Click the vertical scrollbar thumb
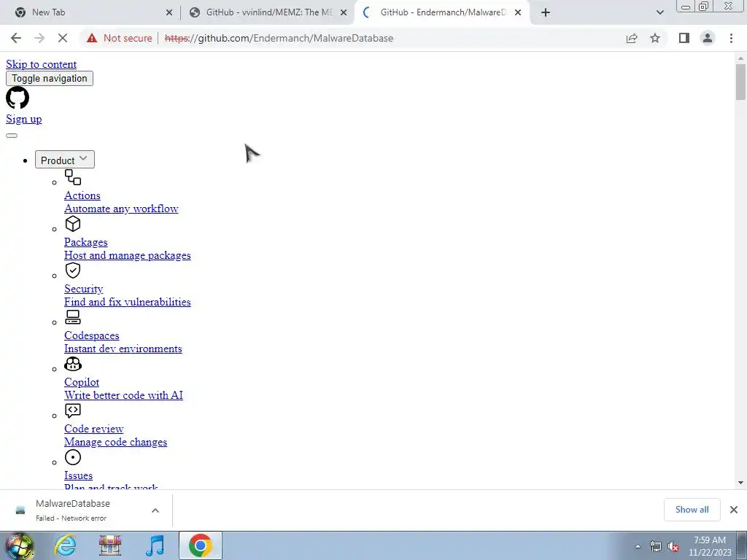 coord(740,82)
